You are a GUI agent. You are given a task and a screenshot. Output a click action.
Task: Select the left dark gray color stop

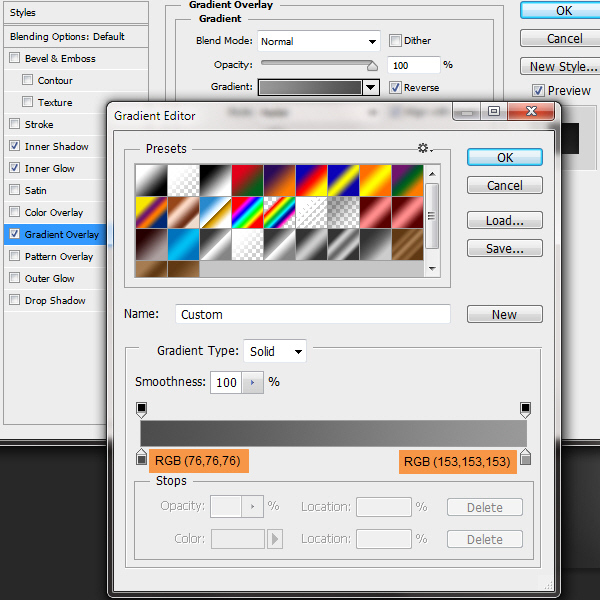(141, 458)
